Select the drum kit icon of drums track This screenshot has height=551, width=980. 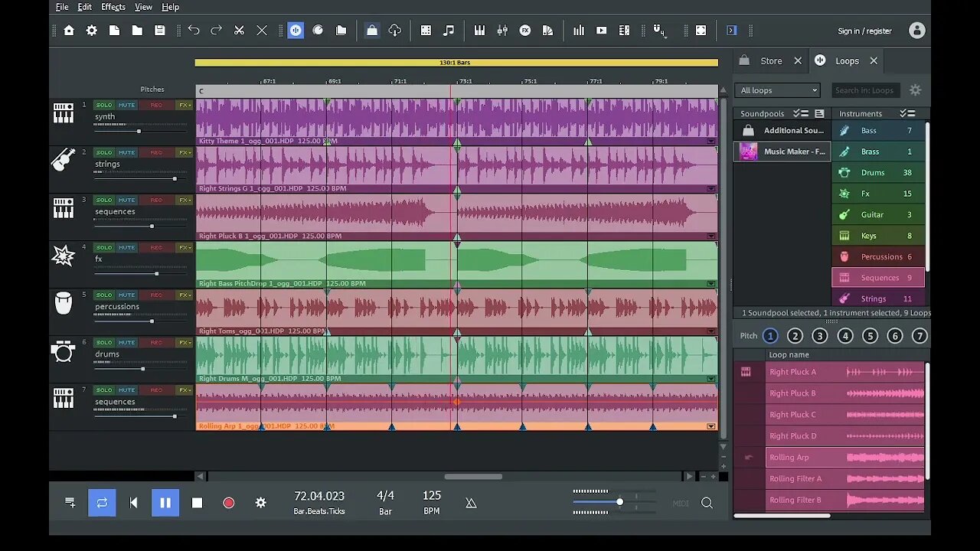63,351
